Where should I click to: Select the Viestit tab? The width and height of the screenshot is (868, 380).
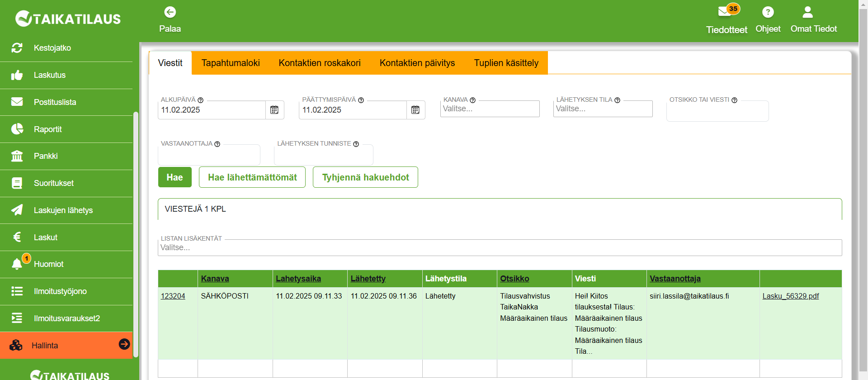point(170,63)
